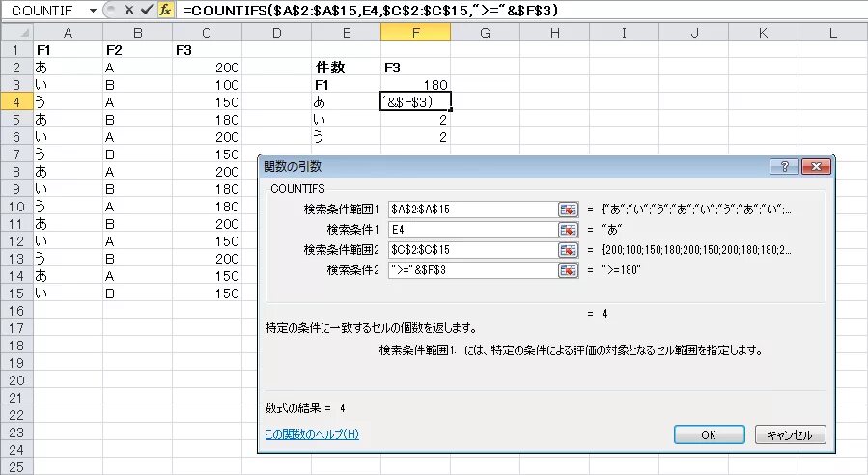
Task: Click cell B3 containing B
Action: (137, 85)
